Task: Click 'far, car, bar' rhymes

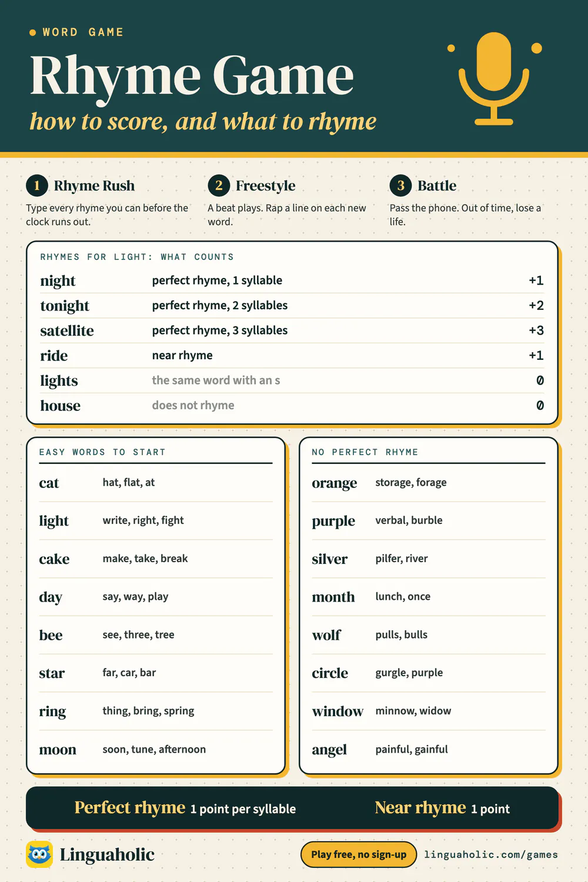Action: pos(129,673)
